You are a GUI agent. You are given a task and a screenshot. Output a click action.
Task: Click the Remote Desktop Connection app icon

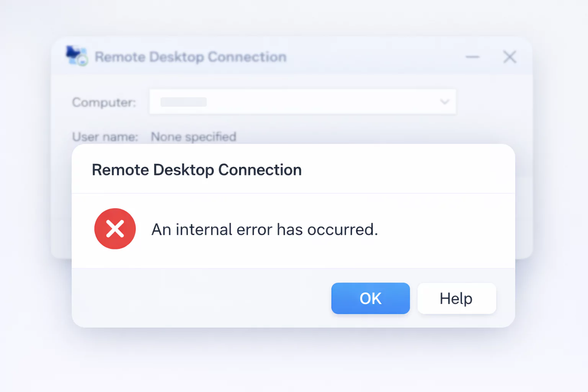point(77,56)
